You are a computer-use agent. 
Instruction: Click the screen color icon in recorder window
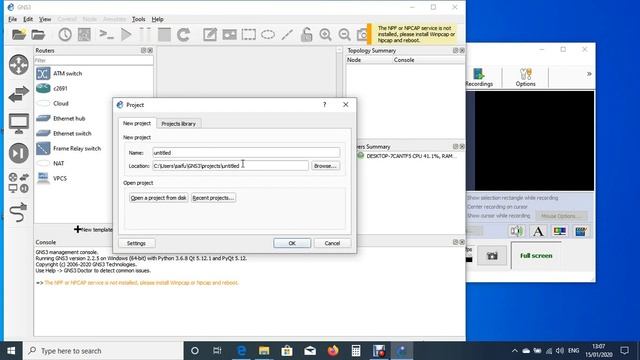pos(559,231)
